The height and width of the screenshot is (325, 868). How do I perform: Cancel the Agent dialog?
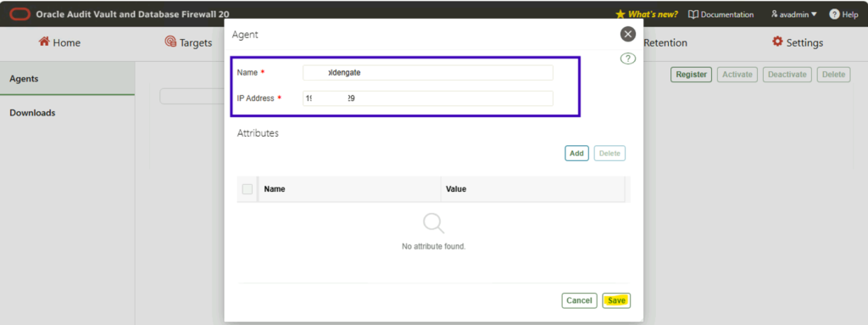[x=579, y=300]
